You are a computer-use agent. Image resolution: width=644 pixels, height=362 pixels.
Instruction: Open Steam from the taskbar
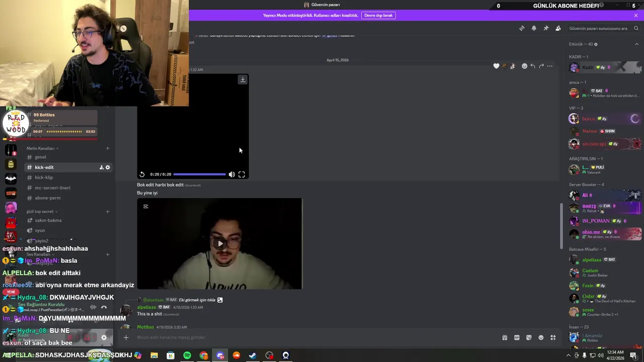click(253, 355)
